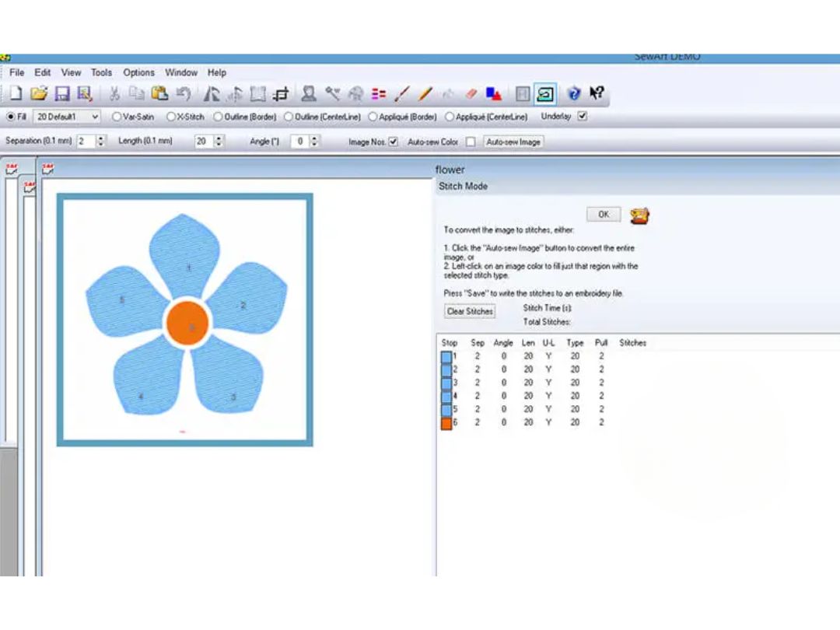Image resolution: width=840 pixels, height=630 pixels.
Task: Click the Separation spinner arrows
Action: point(100,141)
